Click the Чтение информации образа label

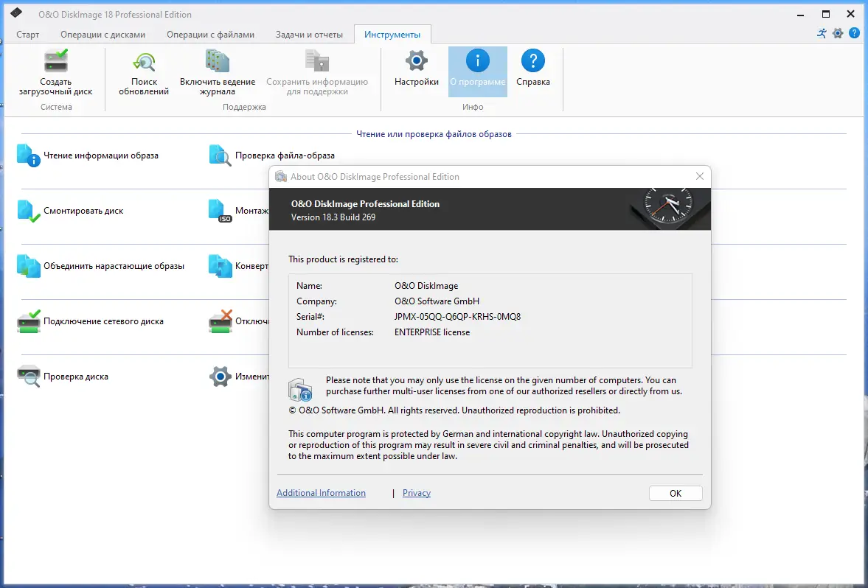click(101, 155)
